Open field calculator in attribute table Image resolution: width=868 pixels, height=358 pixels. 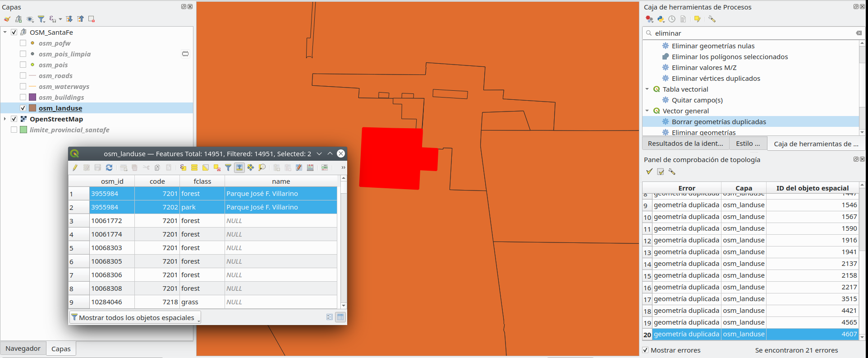(x=310, y=167)
